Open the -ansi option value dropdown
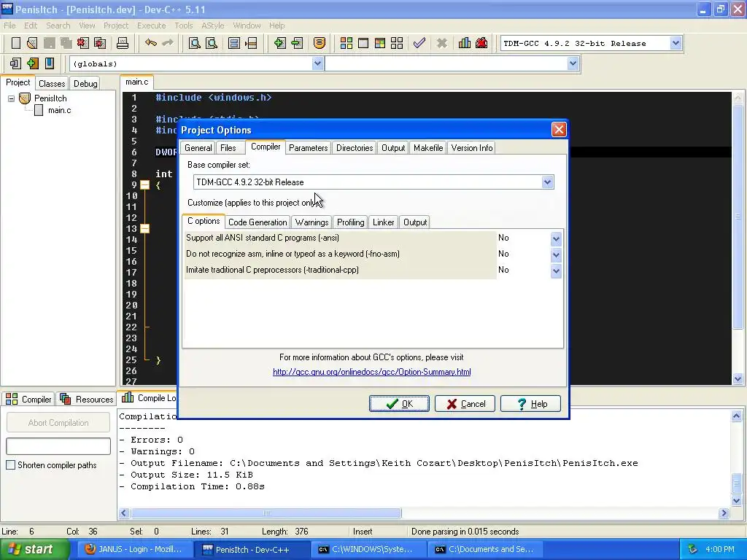 556,238
